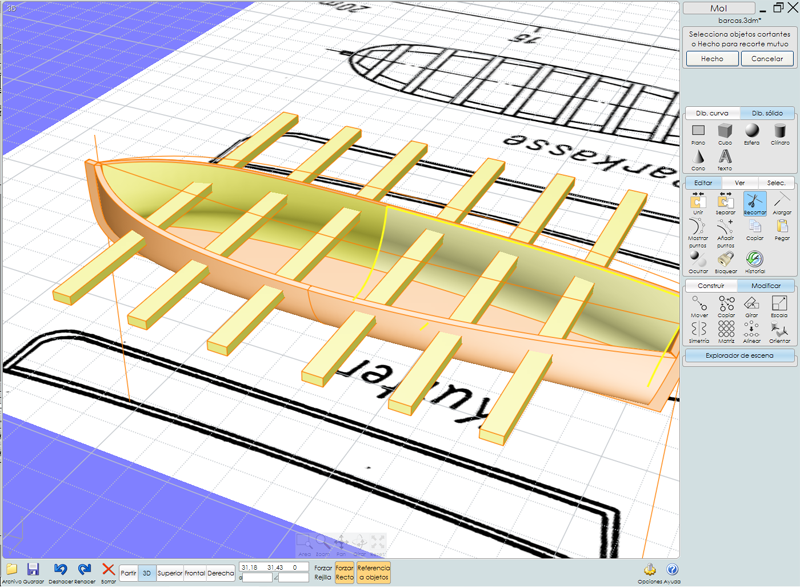Switch to Partir split view

[129, 573]
